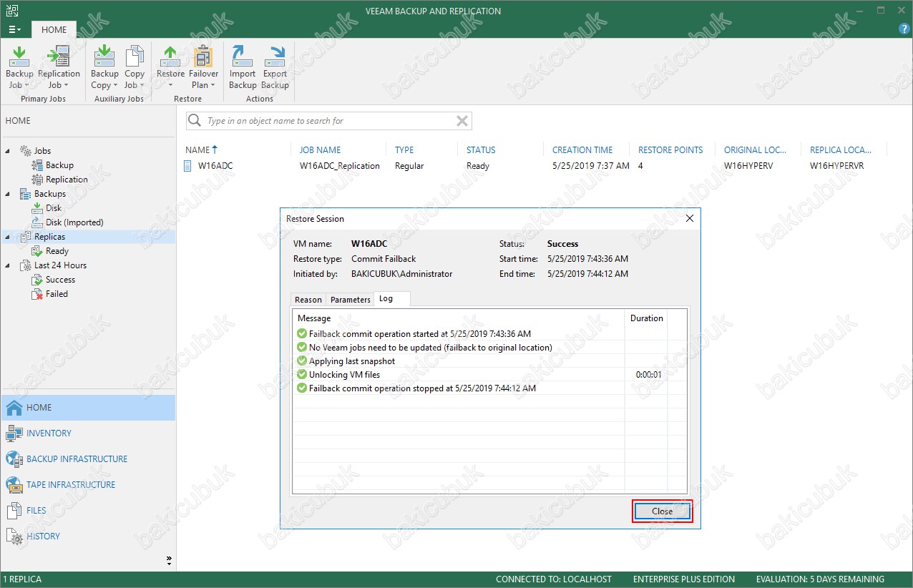
Task: Select Disk (Imported) in the tree
Action: point(74,222)
